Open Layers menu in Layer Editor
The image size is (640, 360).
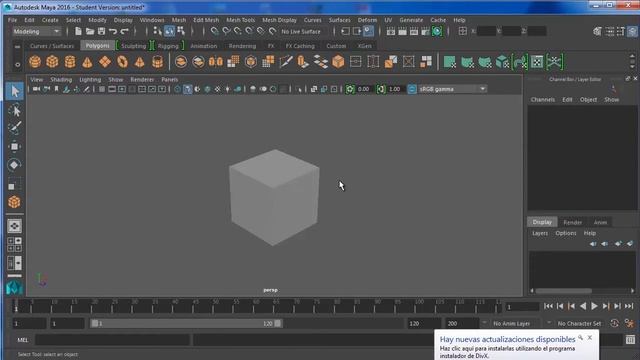pos(540,233)
